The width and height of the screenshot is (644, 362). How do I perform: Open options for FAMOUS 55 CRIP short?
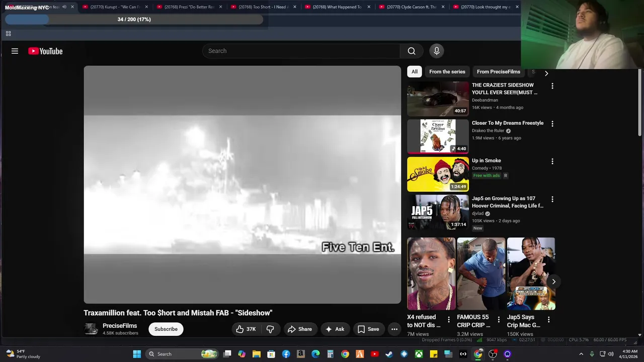[499, 320]
